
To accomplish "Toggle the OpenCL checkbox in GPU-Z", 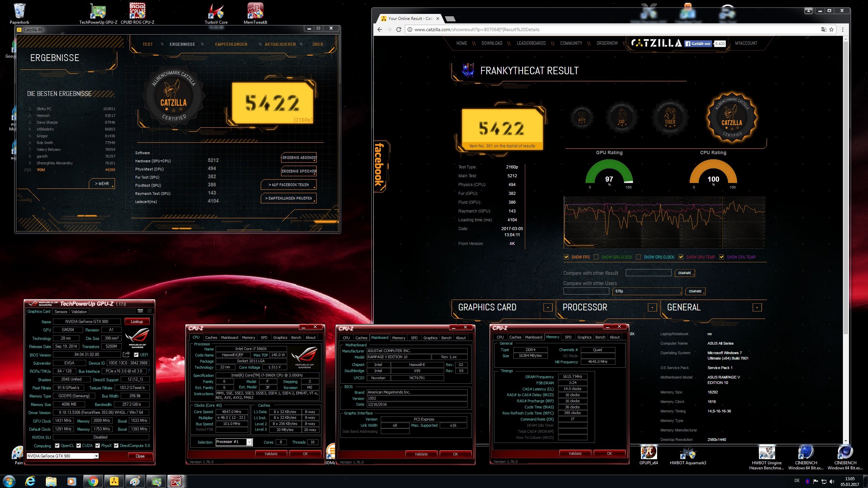I will tap(57, 446).
